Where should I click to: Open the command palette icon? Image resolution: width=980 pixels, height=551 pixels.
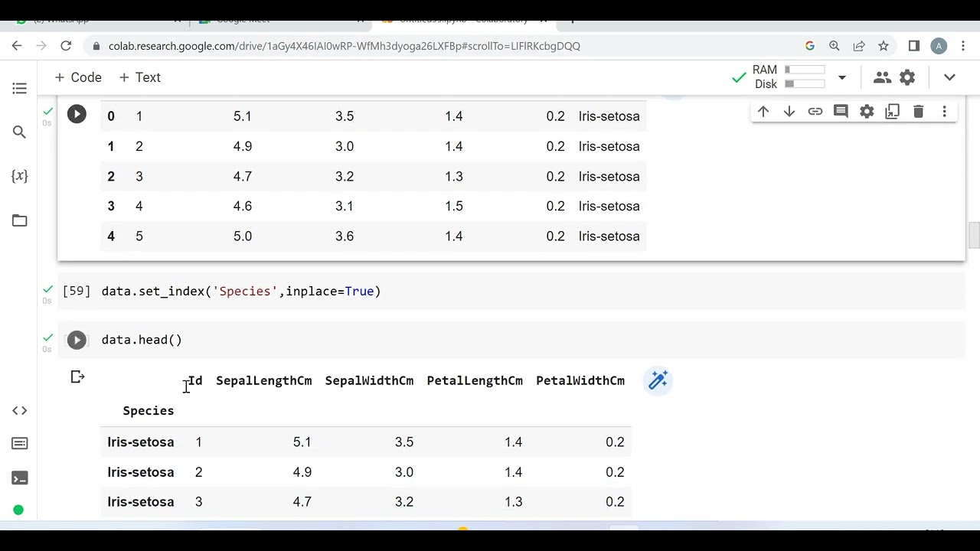[20, 444]
